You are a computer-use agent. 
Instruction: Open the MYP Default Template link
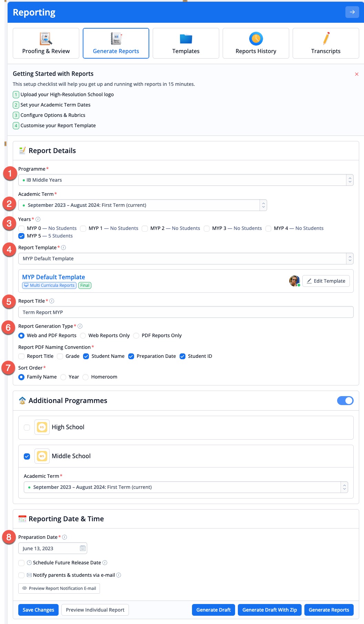(53, 277)
